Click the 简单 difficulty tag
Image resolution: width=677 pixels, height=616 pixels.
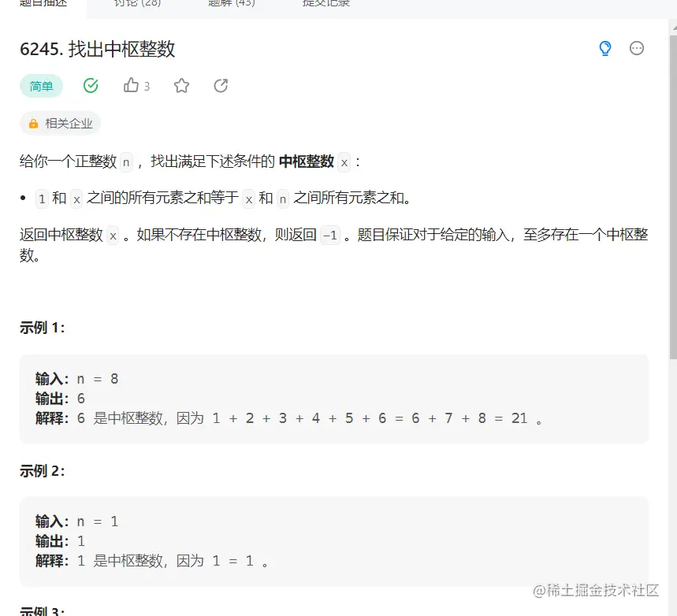42,86
